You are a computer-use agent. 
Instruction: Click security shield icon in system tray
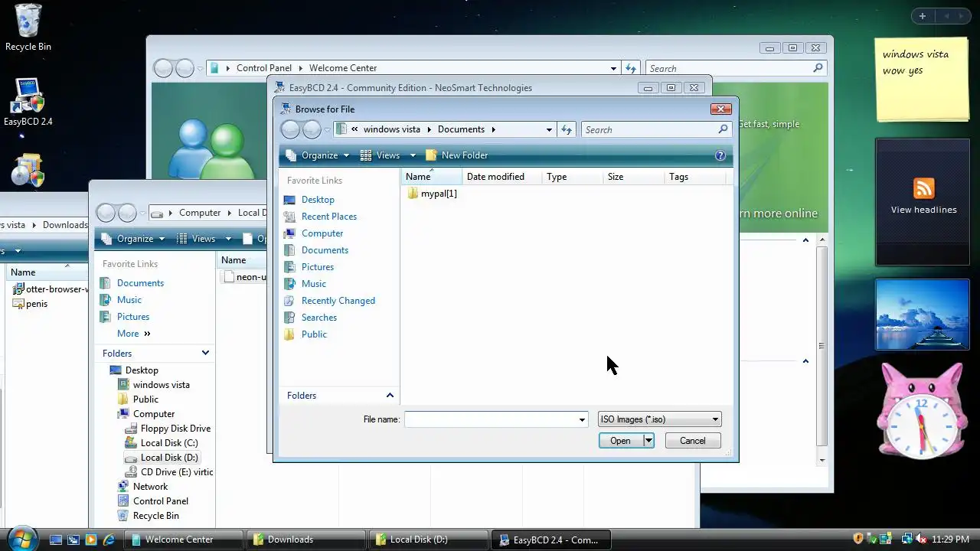tap(858, 539)
